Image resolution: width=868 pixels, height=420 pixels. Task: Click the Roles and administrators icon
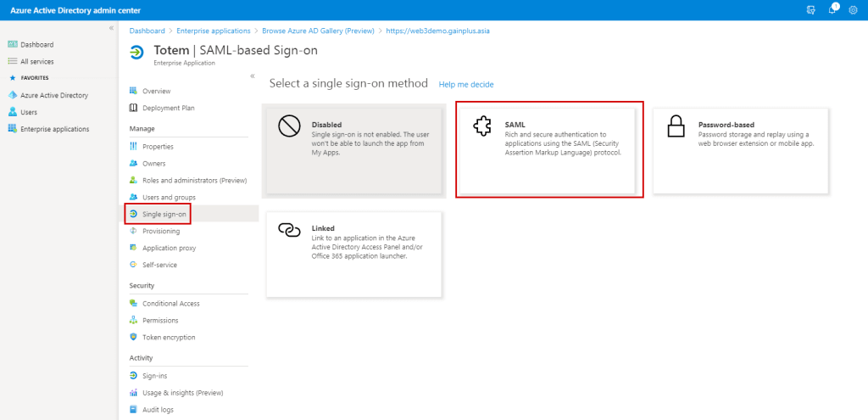click(x=133, y=180)
